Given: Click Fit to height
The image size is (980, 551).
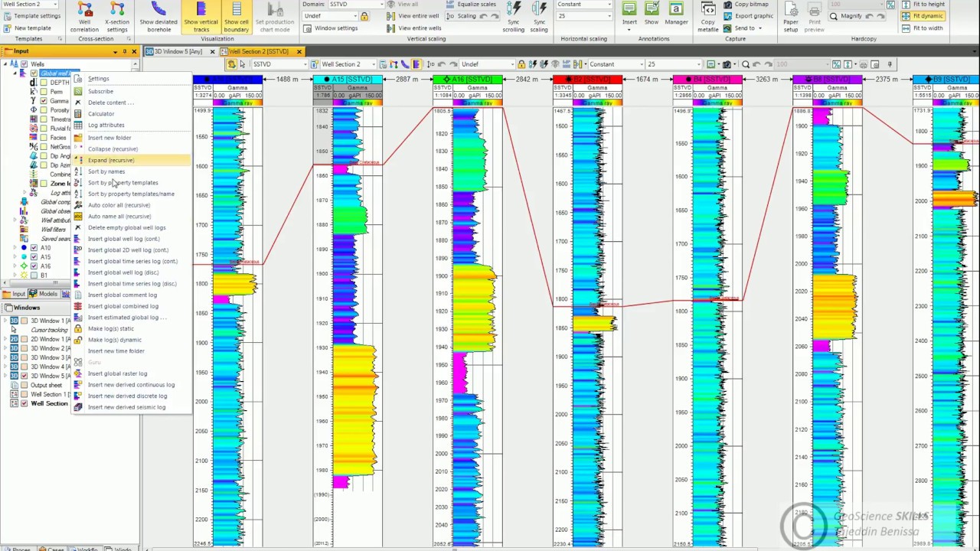Looking at the screenshot, I should (x=923, y=5).
